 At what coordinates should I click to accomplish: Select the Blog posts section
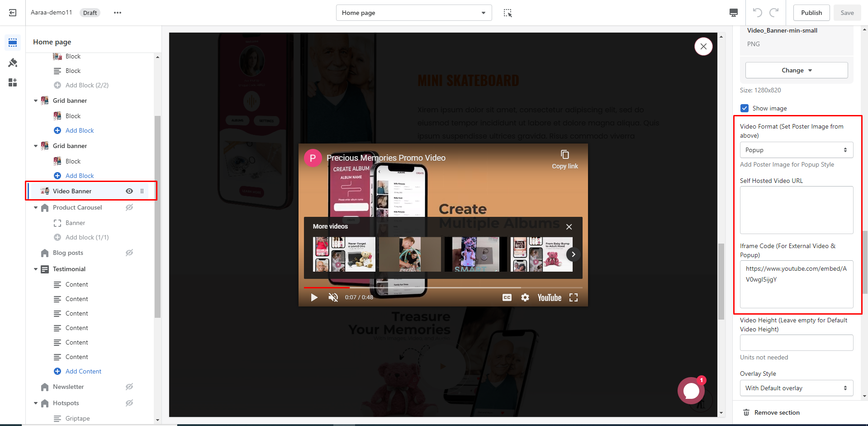[x=68, y=253]
